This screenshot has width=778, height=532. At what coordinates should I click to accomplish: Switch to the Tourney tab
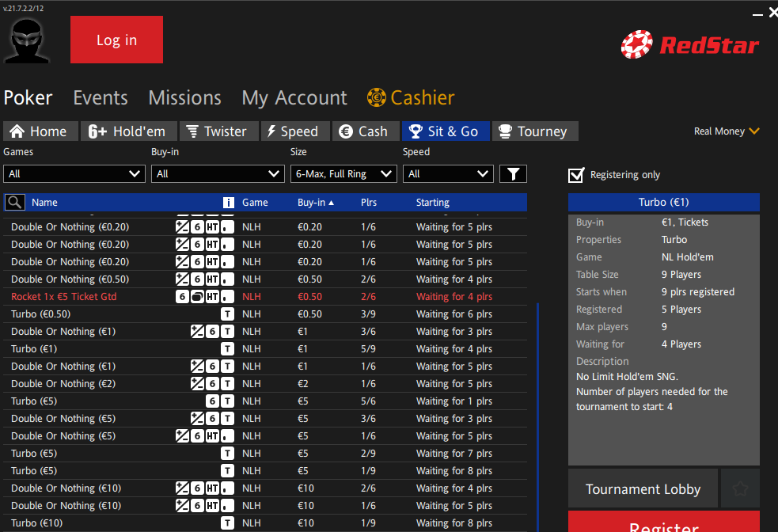pyautogui.click(x=535, y=131)
